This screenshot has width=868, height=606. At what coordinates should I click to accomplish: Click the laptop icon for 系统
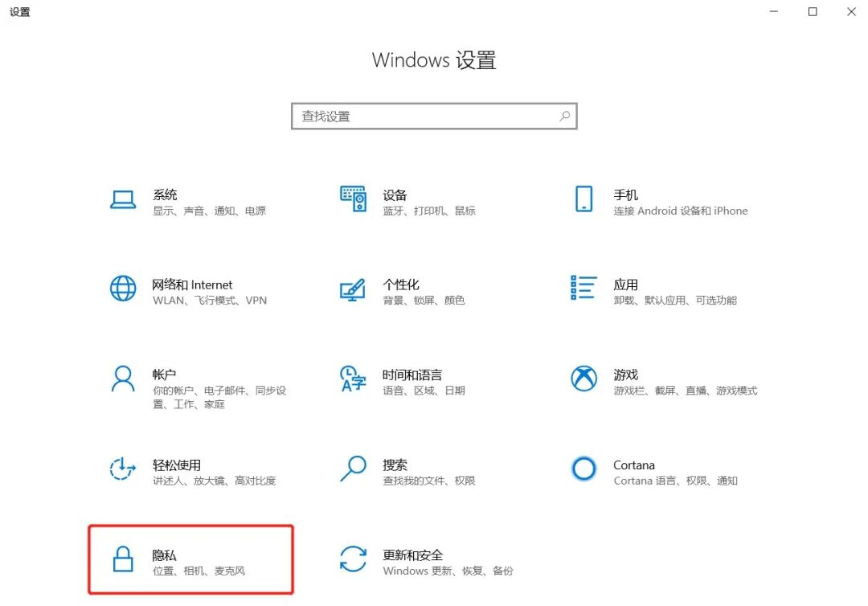[x=123, y=200]
